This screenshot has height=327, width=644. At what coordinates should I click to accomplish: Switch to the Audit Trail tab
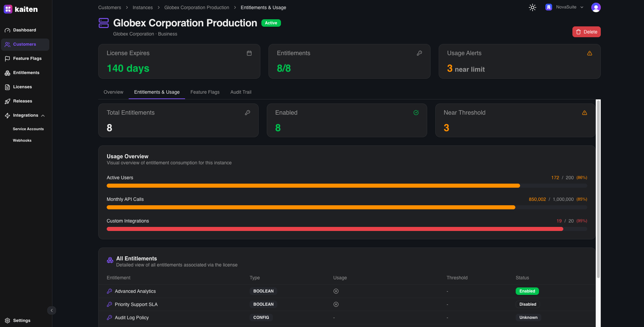click(240, 92)
